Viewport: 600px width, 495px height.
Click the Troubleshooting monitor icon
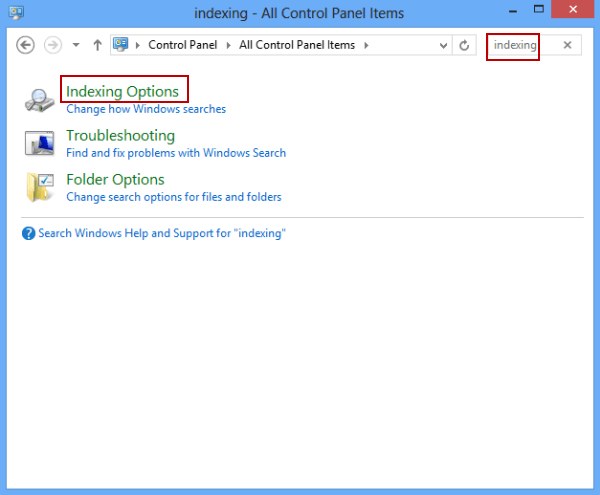pyautogui.click(x=39, y=143)
